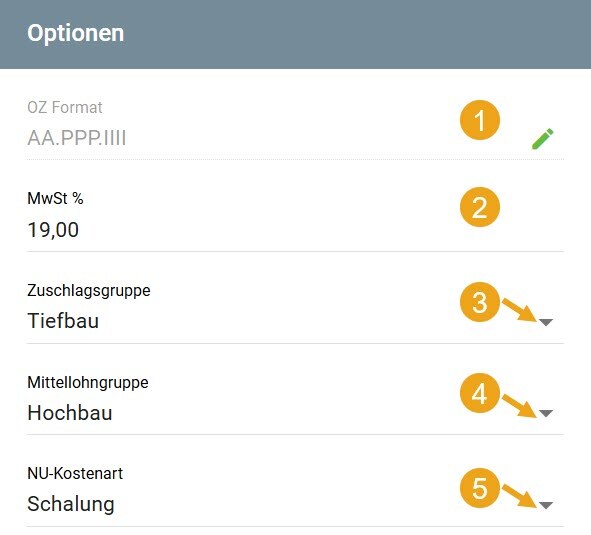Click the orange number 5 marker
This screenshot has width=591, height=535.
pyautogui.click(x=480, y=488)
